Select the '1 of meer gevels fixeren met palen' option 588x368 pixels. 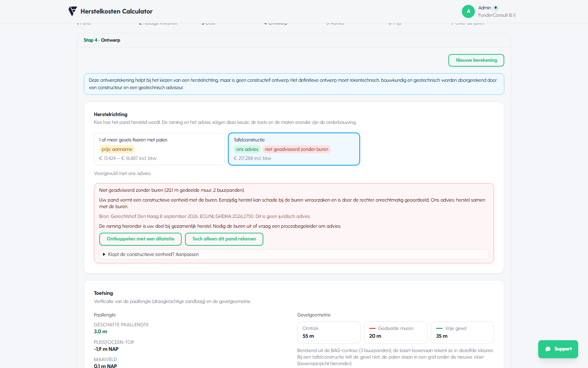pyautogui.click(x=159, y=149)
